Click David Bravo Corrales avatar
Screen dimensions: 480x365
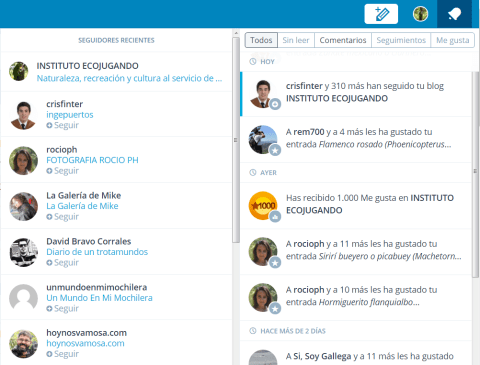pyautogui.click(x=23, y=252)
